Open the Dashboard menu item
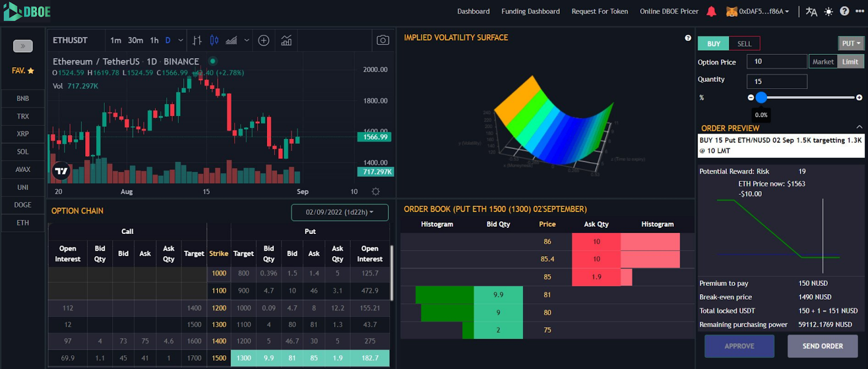This screenshot has width=868, height=369. 473,11
